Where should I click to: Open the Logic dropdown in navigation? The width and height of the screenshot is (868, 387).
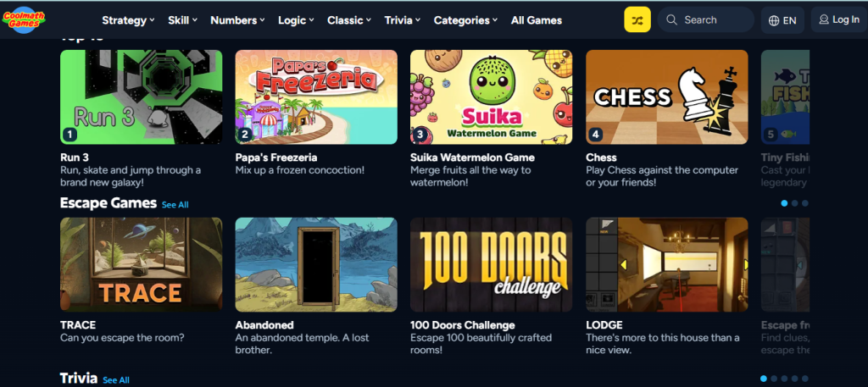(x=296, y=20)
